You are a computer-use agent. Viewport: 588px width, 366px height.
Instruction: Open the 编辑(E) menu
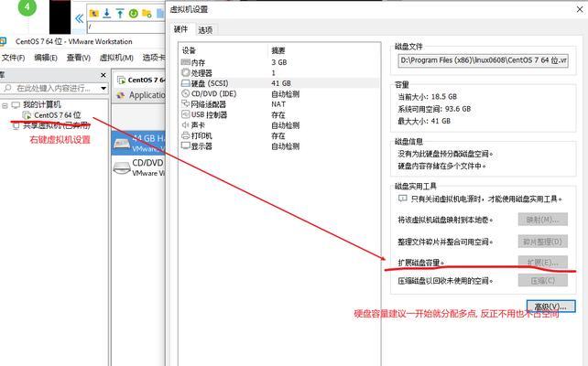pyautogui.click(x=46, y=58)
